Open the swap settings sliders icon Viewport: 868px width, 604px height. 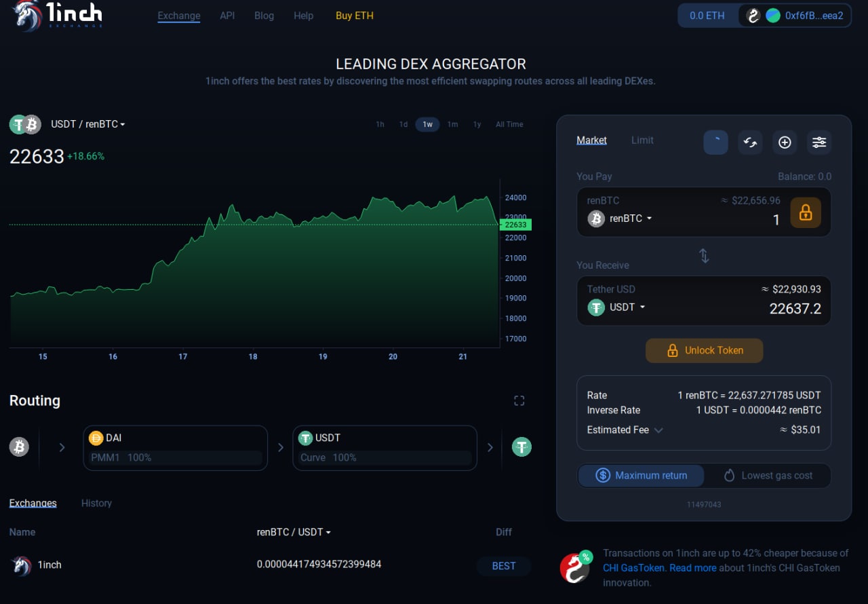[819, 142]
